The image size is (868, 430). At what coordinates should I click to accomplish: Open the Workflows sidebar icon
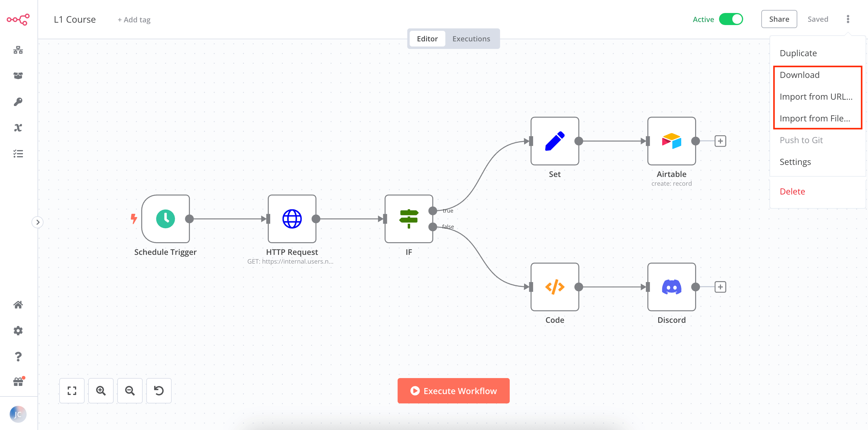click(18, 50)
